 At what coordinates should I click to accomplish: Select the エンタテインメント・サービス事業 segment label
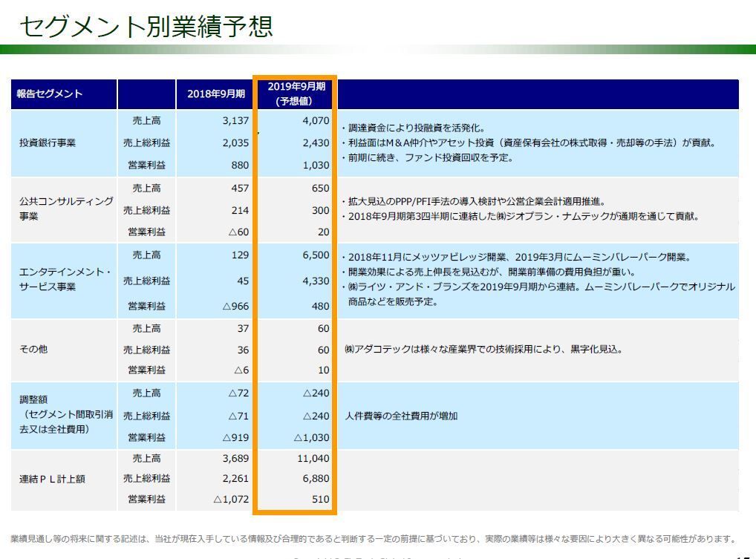(x=65, y=280)
